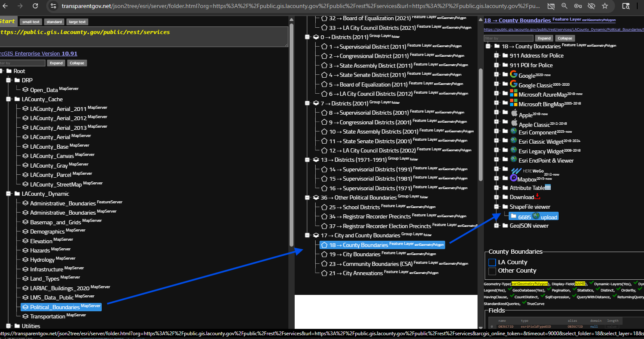Collapse the LACounty_Cache folder node
The width and height of the screenshot is (644, 339).
click(8, 99)
